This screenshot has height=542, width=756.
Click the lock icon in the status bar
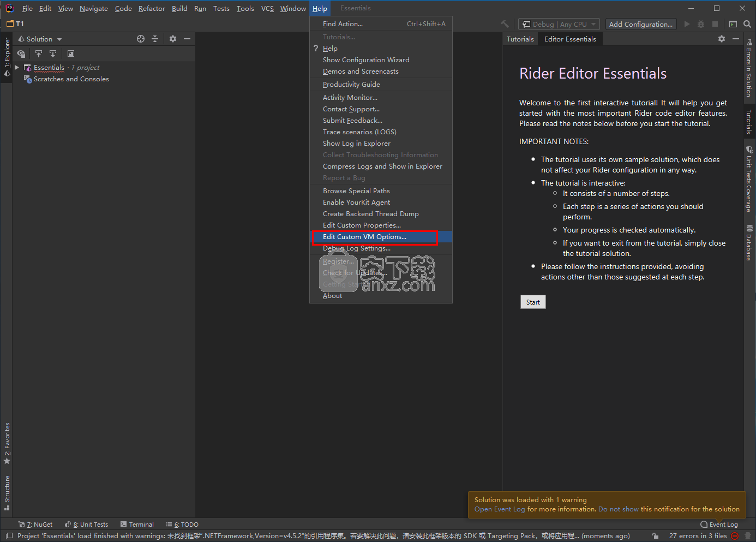(655, 536)
